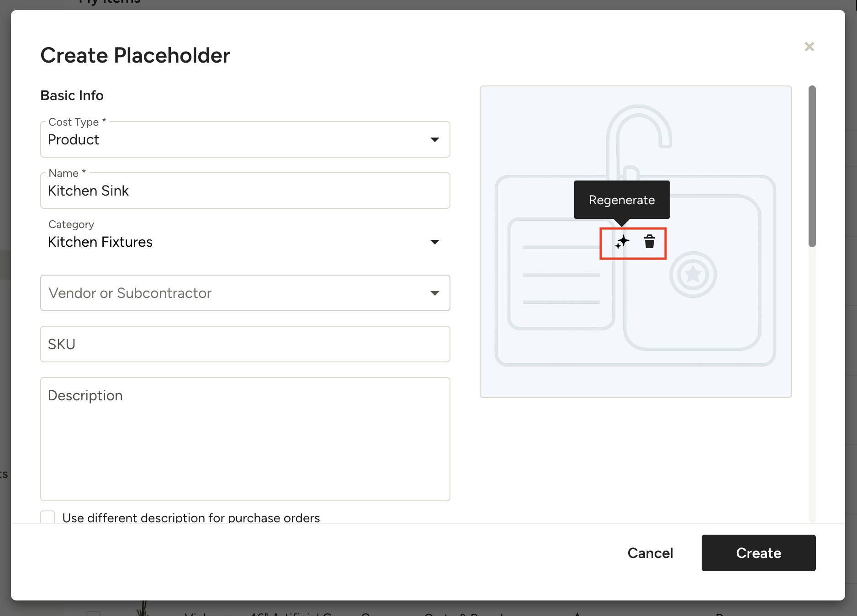Click the Vendor or Subcontractor dropdown arrow
Image resolution: width=857 pixels, height=616 pixels.
click(x=434, y=293)
